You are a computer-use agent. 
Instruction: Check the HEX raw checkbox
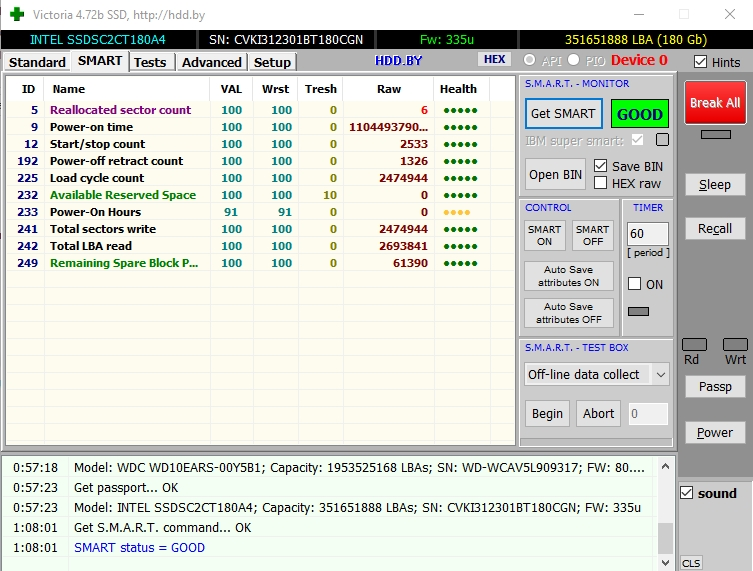(600, 183)
